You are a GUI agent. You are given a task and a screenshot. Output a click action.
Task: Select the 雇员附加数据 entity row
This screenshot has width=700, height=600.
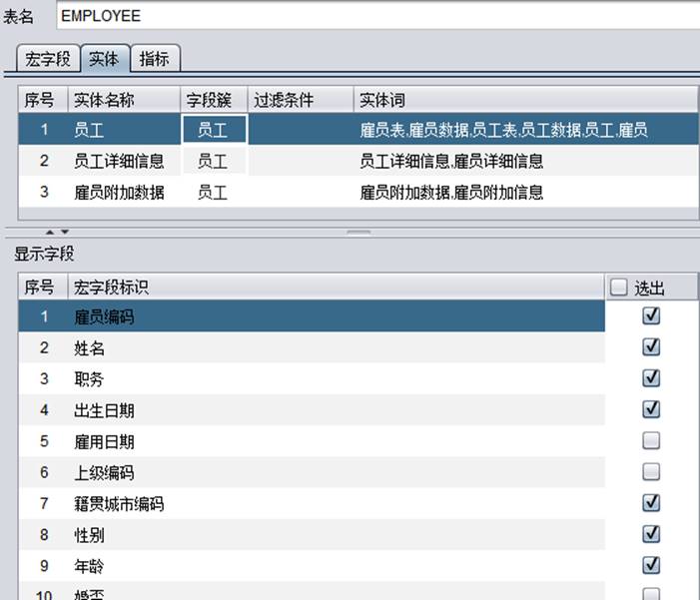(120, 193)
